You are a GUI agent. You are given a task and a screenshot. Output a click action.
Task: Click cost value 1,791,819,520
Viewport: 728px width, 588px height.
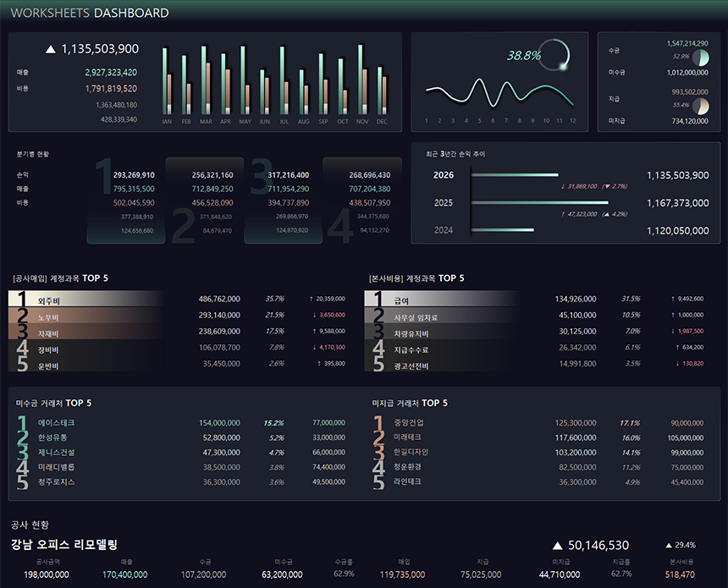point(111,89)
